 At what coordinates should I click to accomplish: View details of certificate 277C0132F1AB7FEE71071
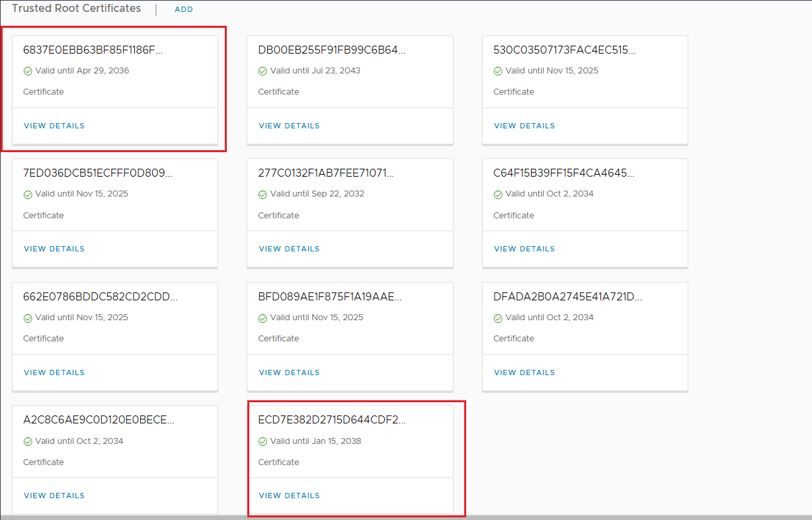coord(289,249)
